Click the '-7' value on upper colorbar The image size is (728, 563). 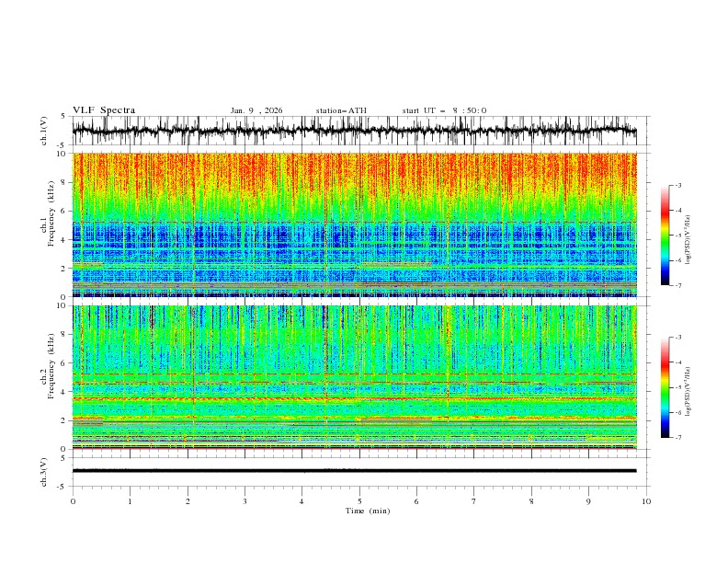pyautogui.click(x=677, y=286)
